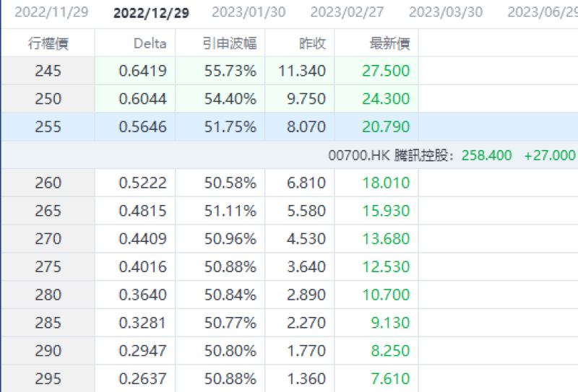
Task: Select the 245 strike price row
Action: point(48,71)
